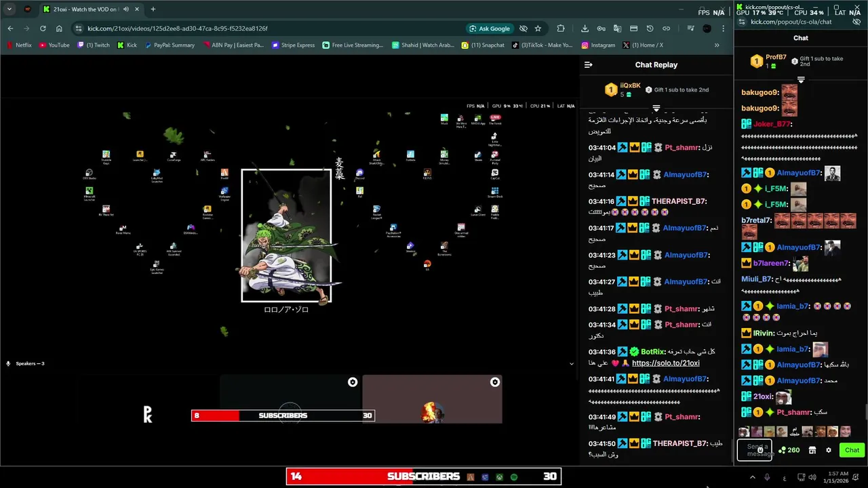
Task: Open the Stripe Express bookmark
Action: 294,45
